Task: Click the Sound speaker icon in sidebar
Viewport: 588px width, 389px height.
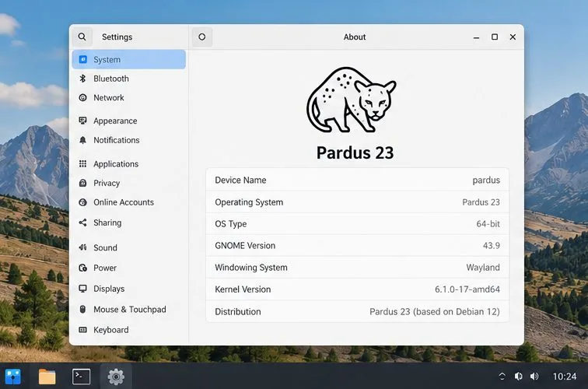Action: pyautogui.click(x=83, y=247)
